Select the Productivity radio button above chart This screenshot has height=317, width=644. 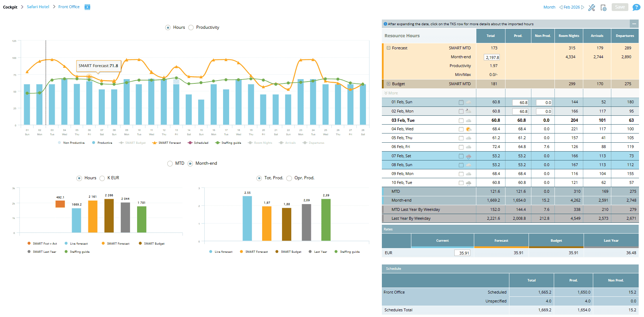[x=191, y=28]
